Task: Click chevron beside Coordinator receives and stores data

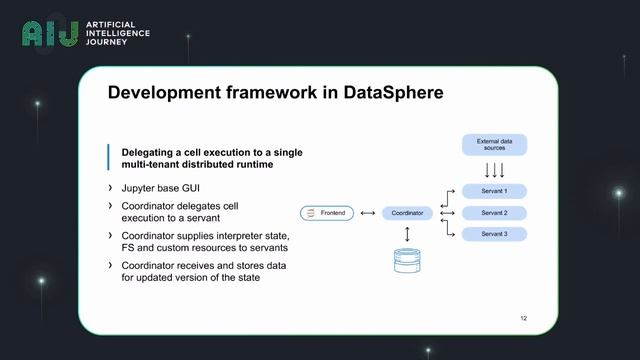Action: (110, 265)
